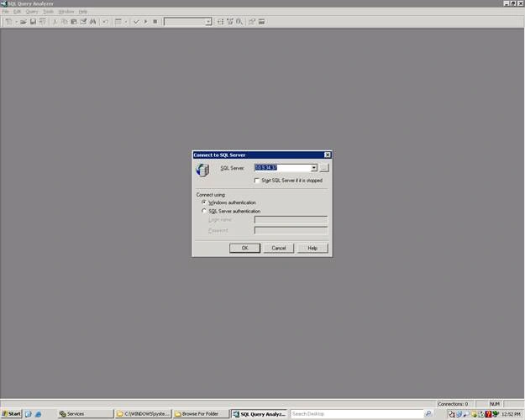
Task: Click Display Estimated Execution Plan icon
Action: (x=220, y=22)
